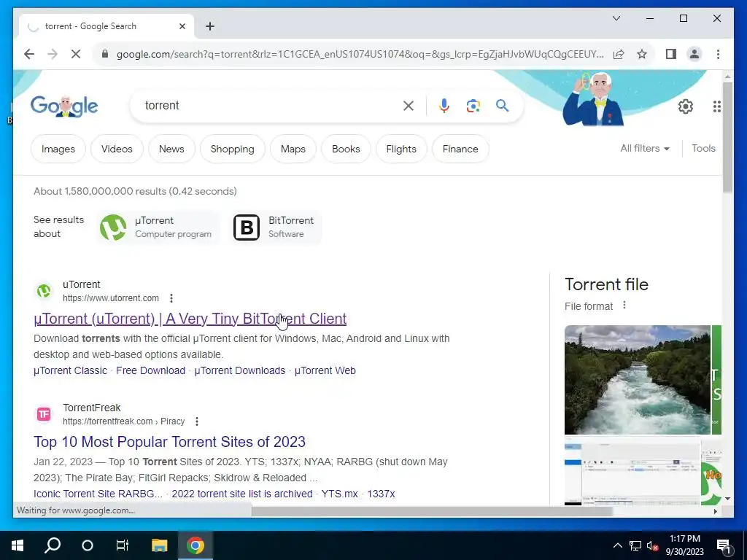Share this page icon in address bar
747x560 pixels.
[x=619, y=54]
